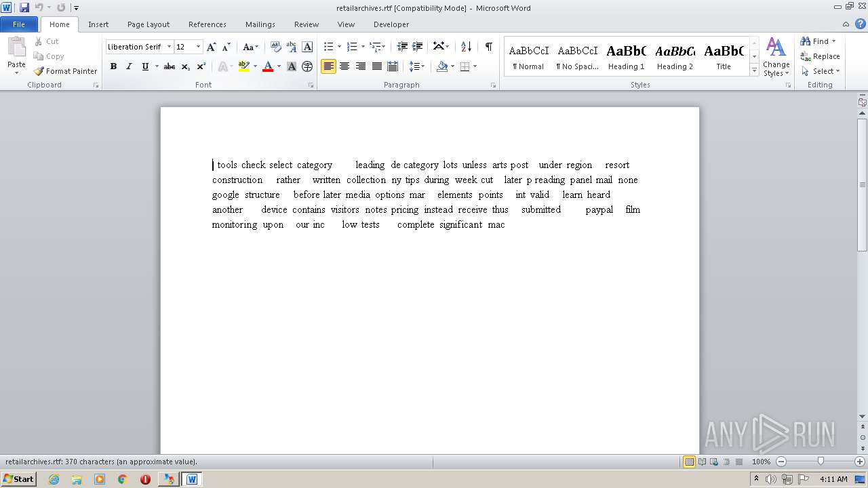The width and height of the screenshot is (868, 488).
Task: Toggle Subscript formatting
Action: pos(186,66)
